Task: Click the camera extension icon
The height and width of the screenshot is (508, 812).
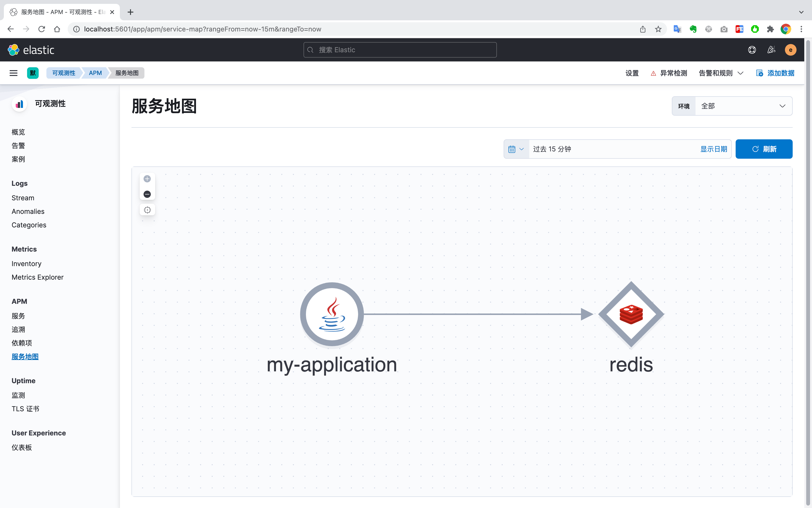Action: coord(724,29)
